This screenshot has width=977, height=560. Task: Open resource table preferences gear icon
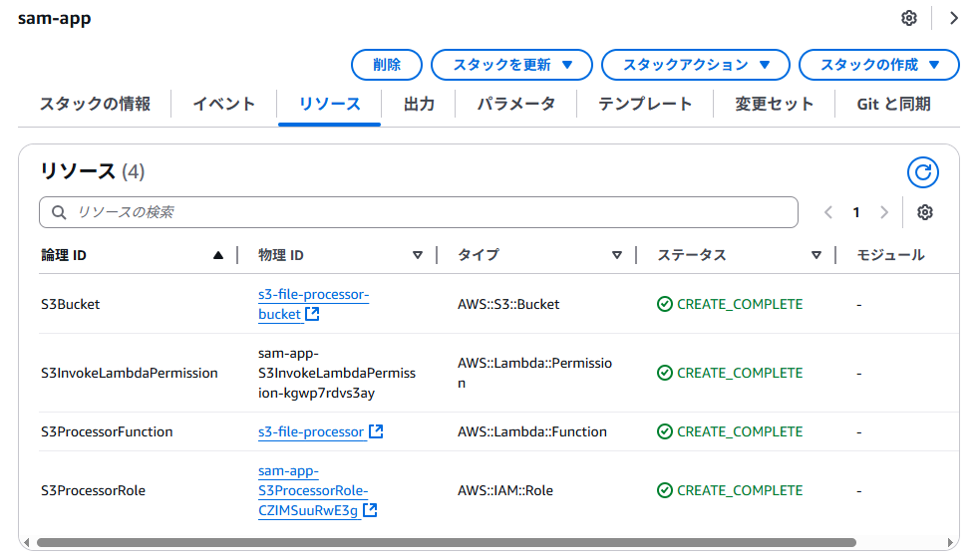coord(924,212)
